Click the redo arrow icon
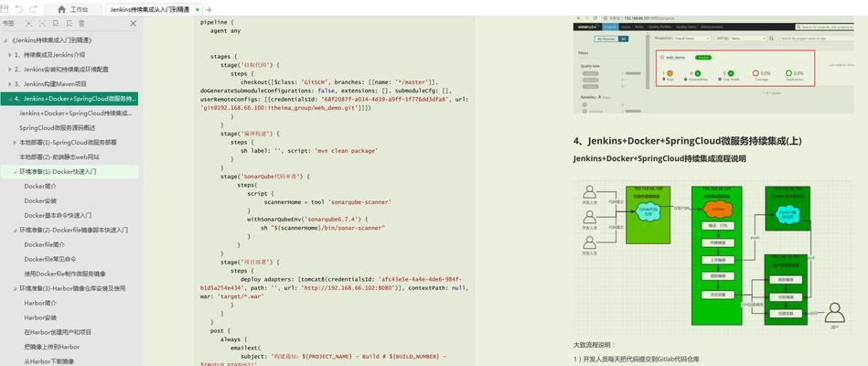 click(33, 9)
